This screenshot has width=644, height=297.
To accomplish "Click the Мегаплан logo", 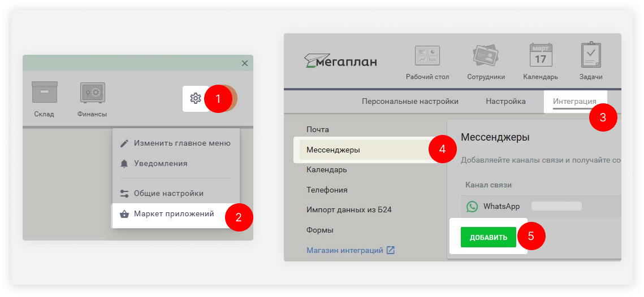I will [x=340, y=61].
